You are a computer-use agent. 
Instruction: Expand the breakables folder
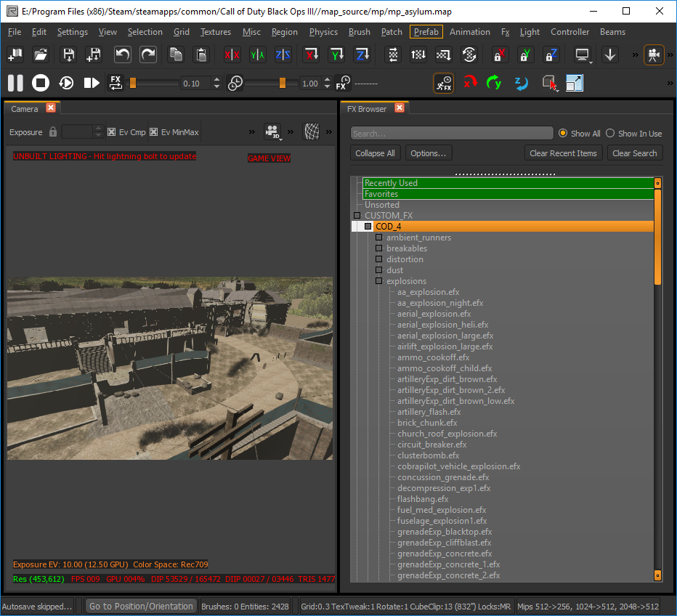click(378, 248)
